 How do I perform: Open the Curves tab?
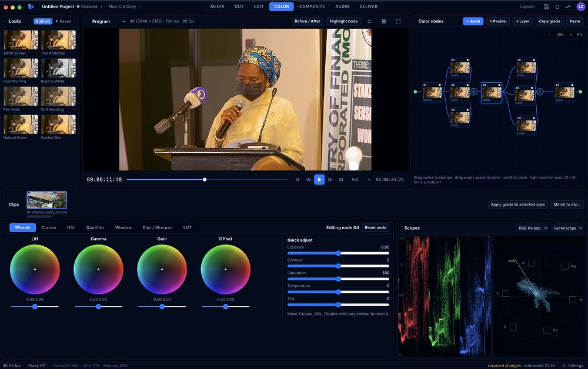point(49,227)
